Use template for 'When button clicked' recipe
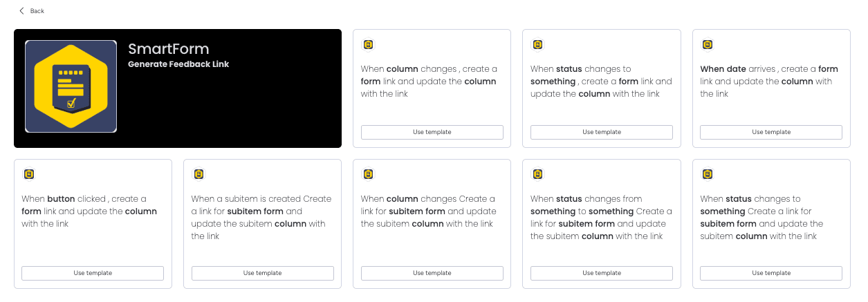868x302 pixels. (x=93, y=273)
